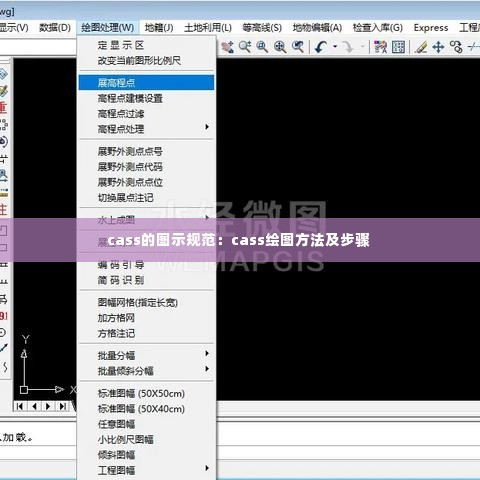Choose 标准图幅 (50X40cm)
The image size is (480, 480).
tap(146, 409)
